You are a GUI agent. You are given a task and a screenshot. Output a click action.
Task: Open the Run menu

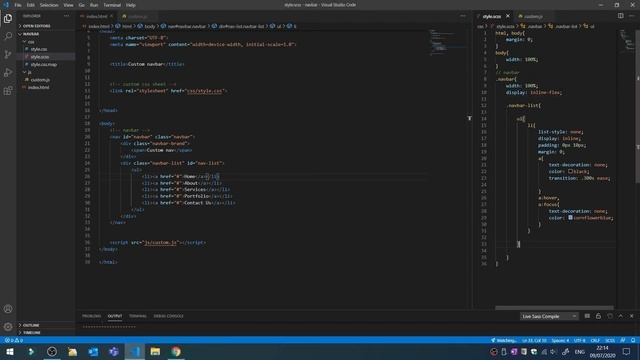point(94,5)
